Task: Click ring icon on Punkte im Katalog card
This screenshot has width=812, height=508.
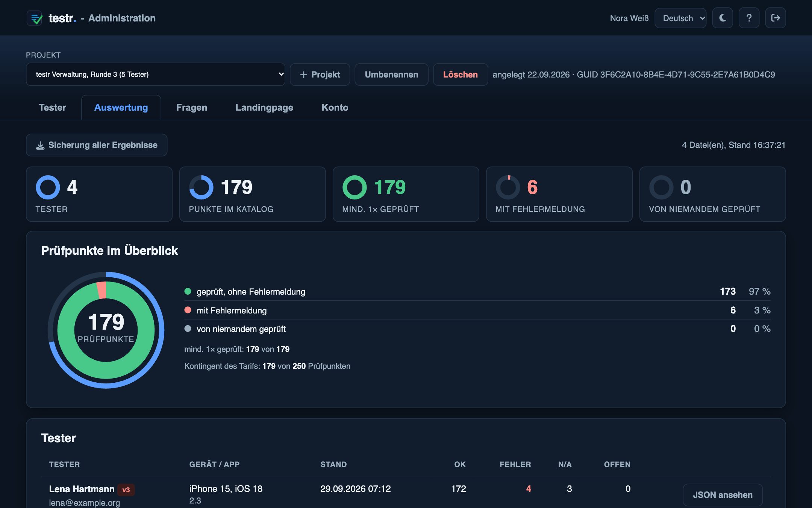Action: click(201, 187)
